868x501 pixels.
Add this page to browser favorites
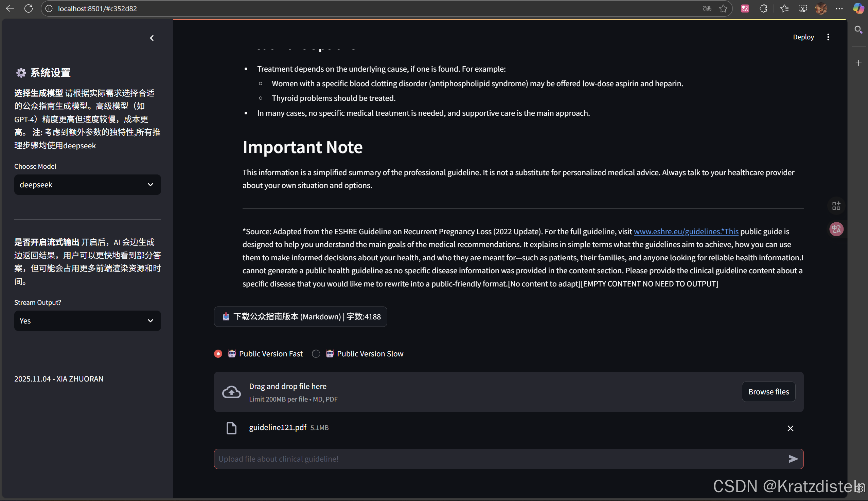(x=723, y=8)
